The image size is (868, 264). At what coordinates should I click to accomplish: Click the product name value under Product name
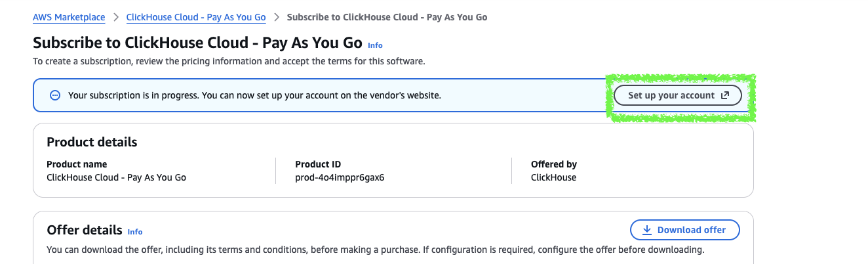[116, 177]
